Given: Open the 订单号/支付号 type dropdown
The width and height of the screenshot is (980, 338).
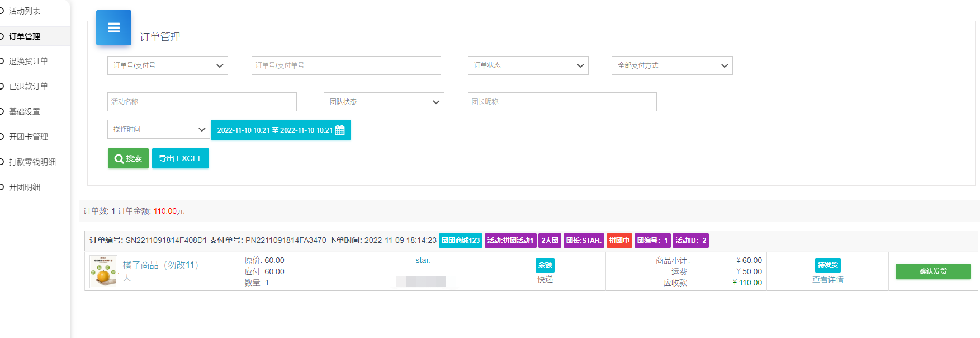Looking at the screenshot, I should pyautogui.click(x=167, y=65).
